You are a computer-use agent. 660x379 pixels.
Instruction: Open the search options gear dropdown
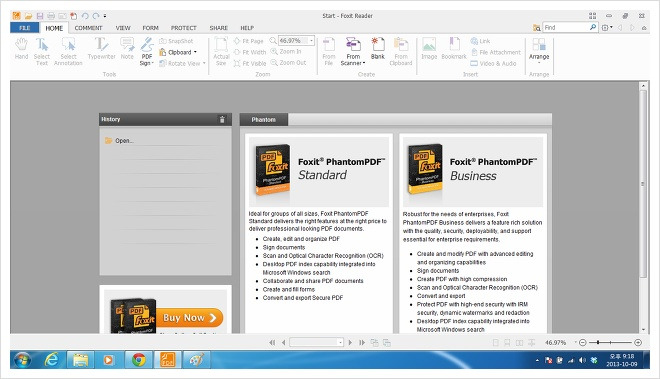607,28
